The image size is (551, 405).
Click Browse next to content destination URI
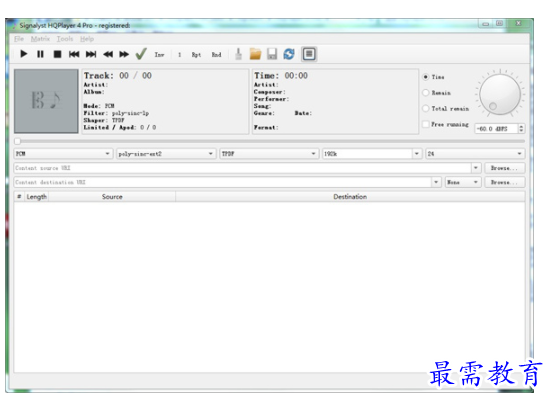coord(505,182)
